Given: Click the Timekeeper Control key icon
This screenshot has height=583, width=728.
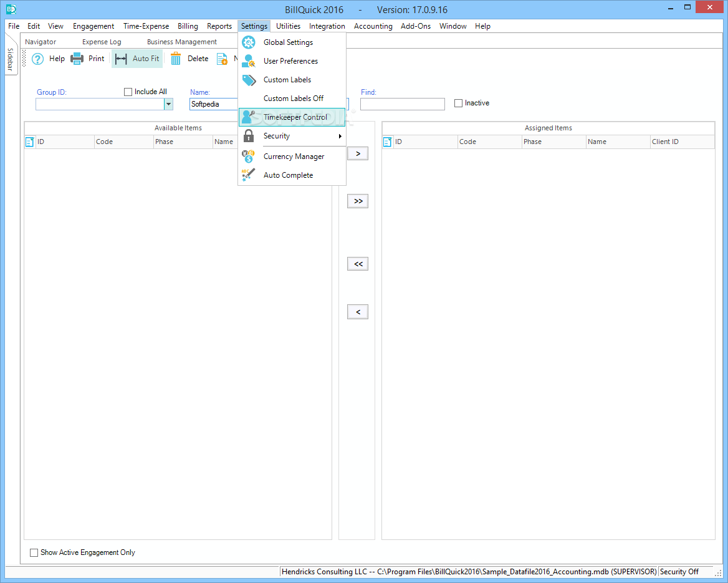Looking at the screenshot, I should (249, 117).
